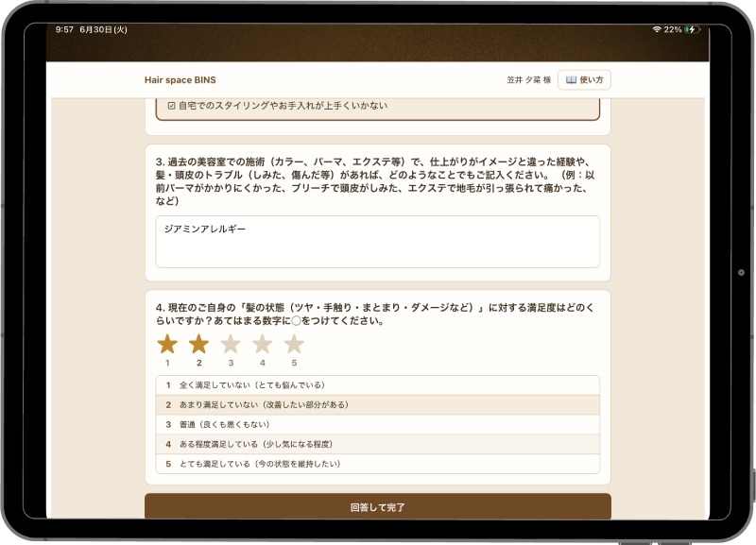Click the customer name 笠井 夕菜 様
Viewport: 756px width, 545px height.
click(x=529, y=80)
